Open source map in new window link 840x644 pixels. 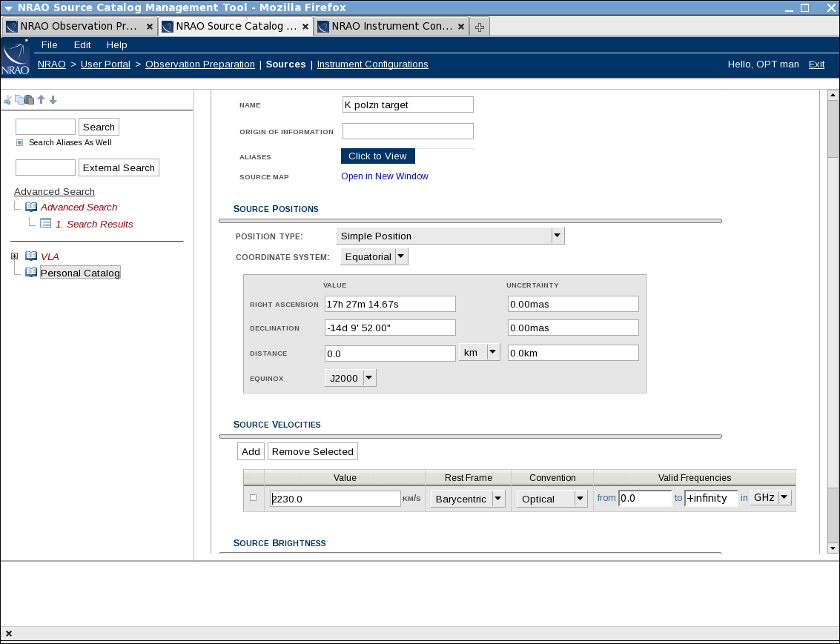click(384, 176)
